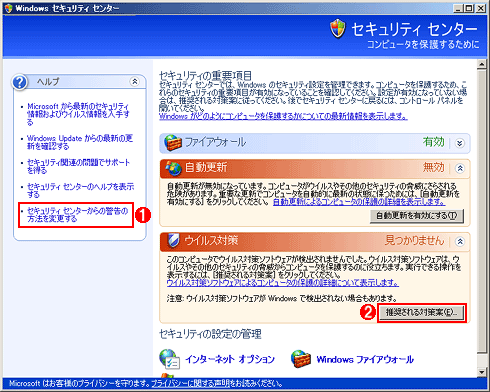Minimize the Security Center window
Viewport: 490px width, 392px height.
459,8
